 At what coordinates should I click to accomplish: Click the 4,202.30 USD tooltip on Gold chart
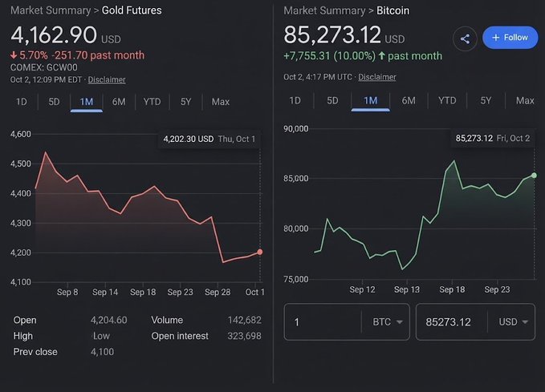point(209,139)
